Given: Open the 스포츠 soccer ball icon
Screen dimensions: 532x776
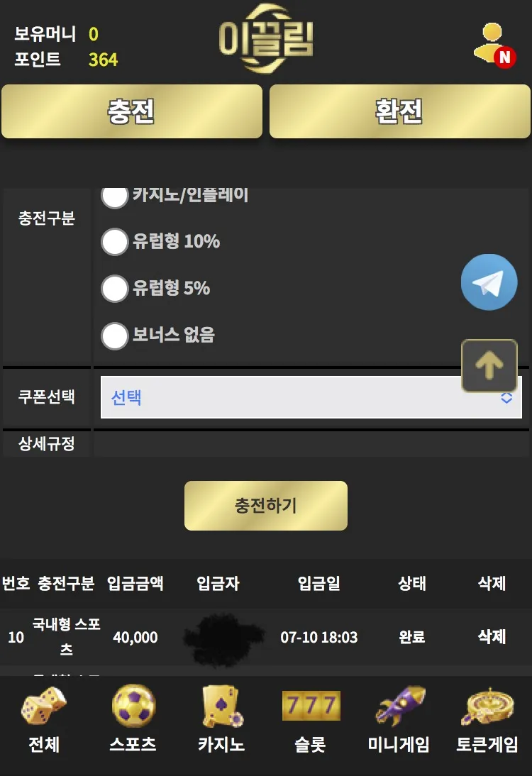Looking at the screenshot, I should (133, 705).
